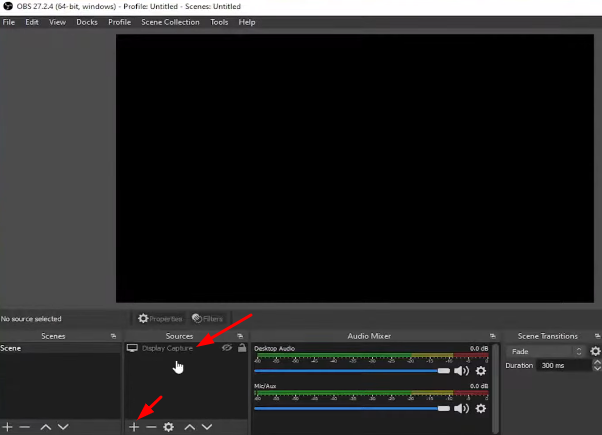
Task: Toggle the lock on Display Capture
Action: coord(242,348)
